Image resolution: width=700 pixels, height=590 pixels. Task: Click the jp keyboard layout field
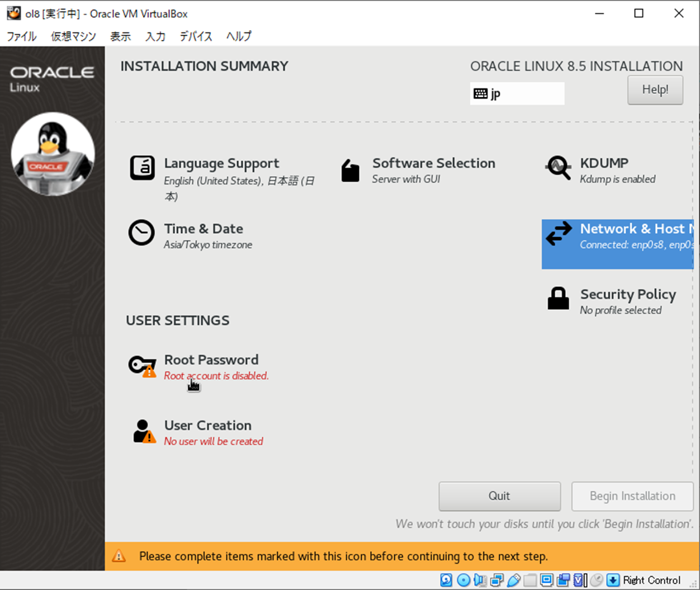[517, 93]
